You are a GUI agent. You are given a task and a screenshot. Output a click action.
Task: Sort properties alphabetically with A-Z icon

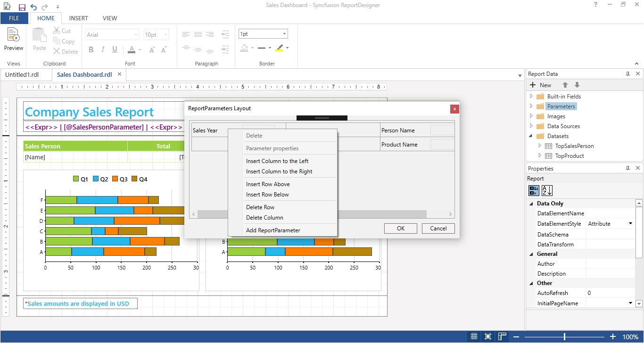pyautogui.click(x=547, y=190)
